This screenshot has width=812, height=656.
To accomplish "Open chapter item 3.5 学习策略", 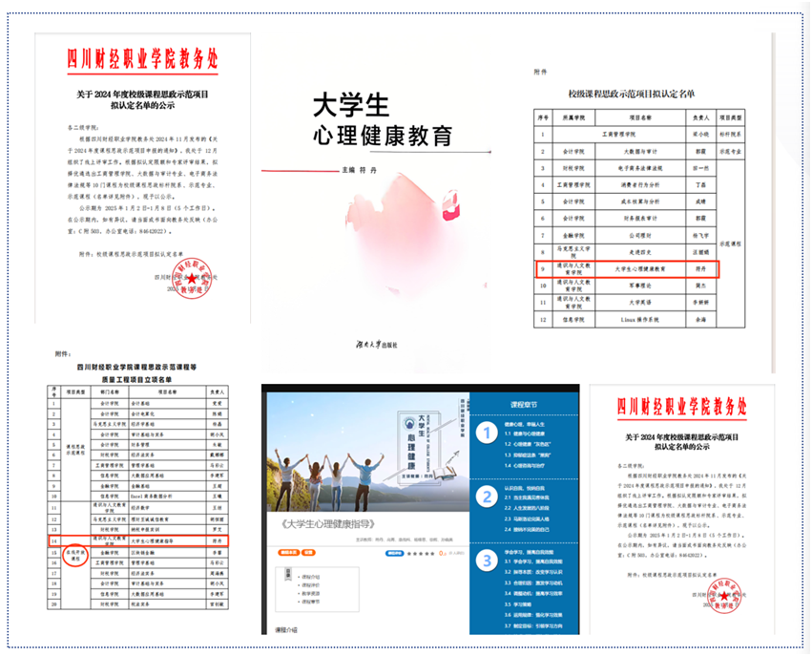I will tap(518, 604).
